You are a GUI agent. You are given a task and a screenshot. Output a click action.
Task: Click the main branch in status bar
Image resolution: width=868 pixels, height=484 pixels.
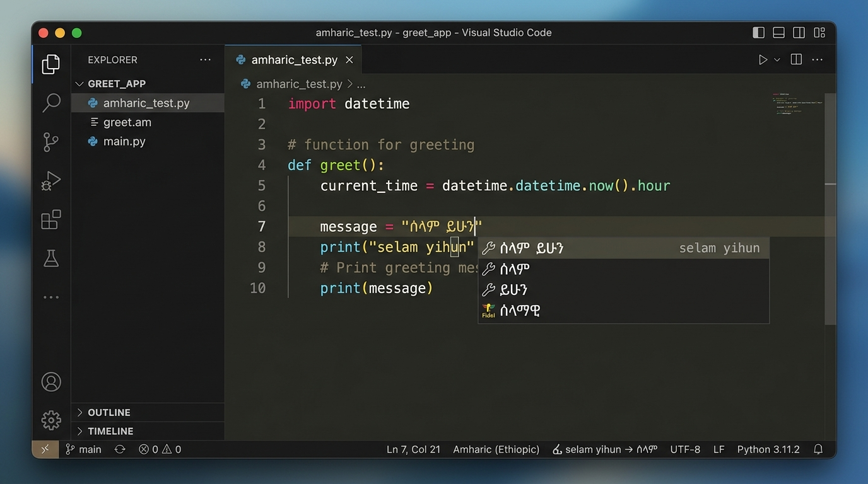pos(83,449)
